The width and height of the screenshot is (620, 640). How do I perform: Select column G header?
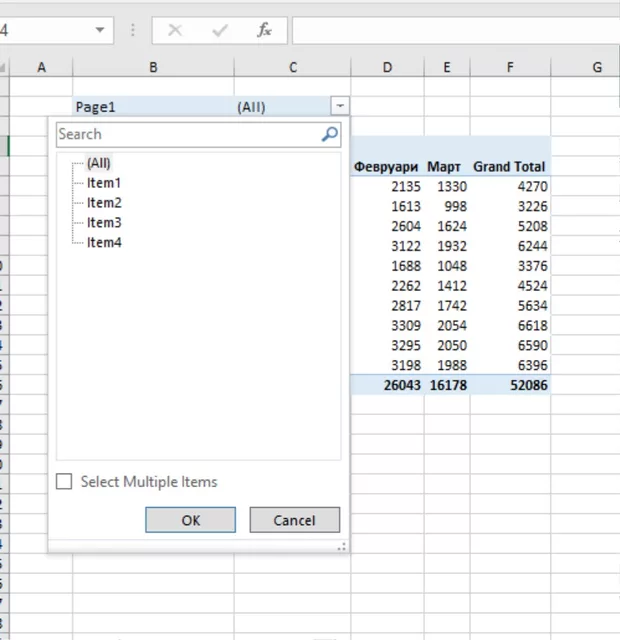[x=597, y=67]
